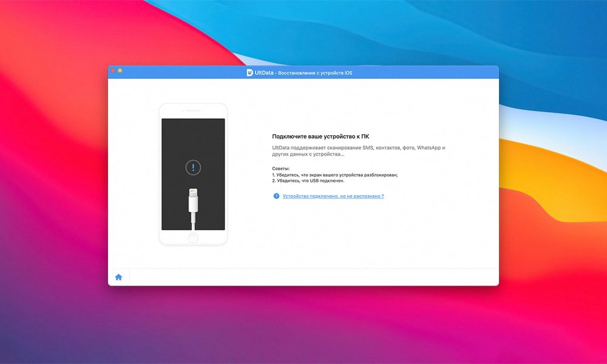The width and height of the screenshot is (607, 364).
Task: Click tip 1 about the unlocked device screen
Action: click(x=334, y=175)
